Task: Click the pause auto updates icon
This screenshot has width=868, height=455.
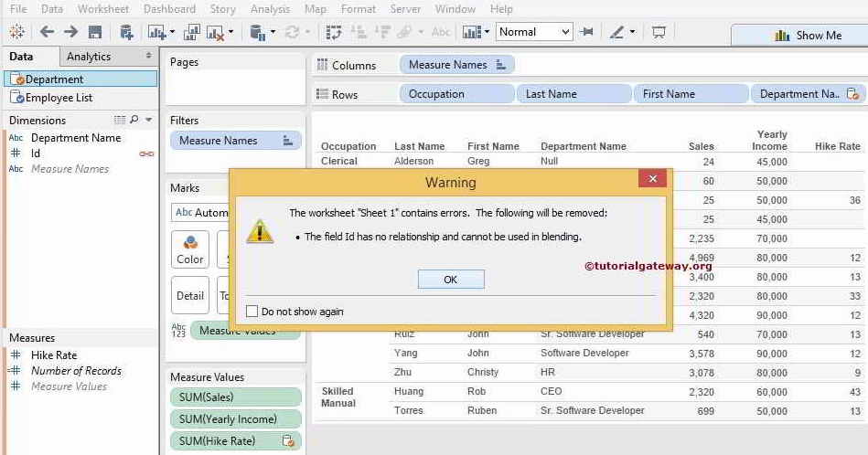Action: (x=257, y=33)
